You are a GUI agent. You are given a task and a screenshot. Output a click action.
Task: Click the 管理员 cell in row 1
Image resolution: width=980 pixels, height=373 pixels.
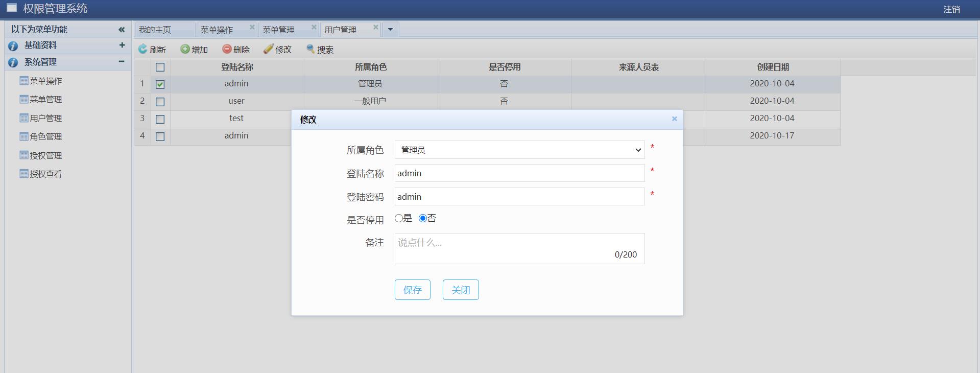(x=370, y=84)
